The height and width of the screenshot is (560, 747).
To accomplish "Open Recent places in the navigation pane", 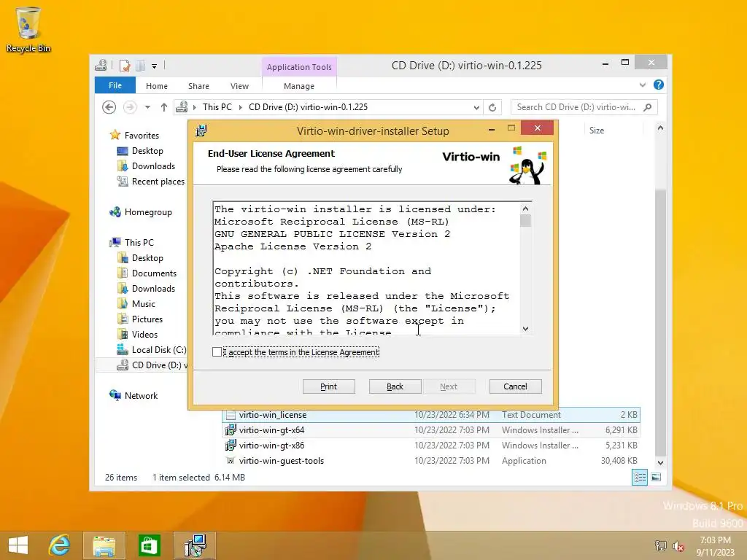I will [x=158, y=181].
